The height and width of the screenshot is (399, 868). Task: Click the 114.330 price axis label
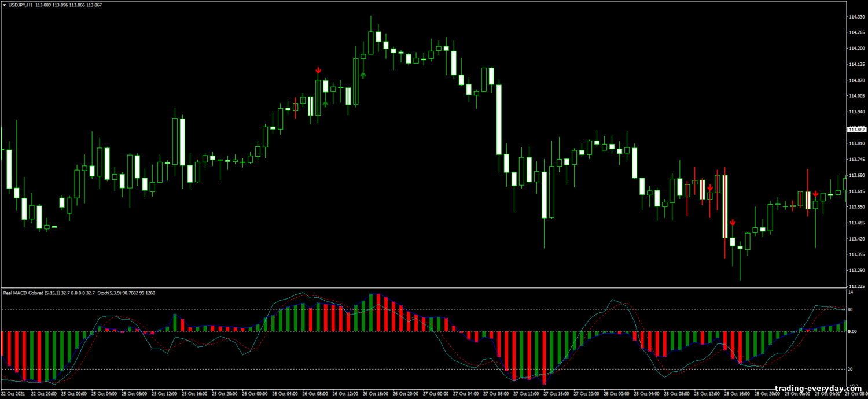[856, 17]
